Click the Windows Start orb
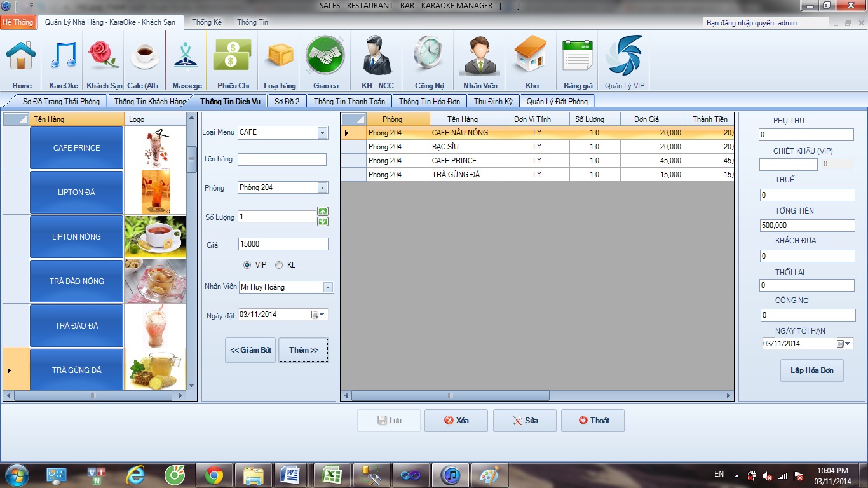This screenshot has height=488, width=868. [x=15, y=475]
